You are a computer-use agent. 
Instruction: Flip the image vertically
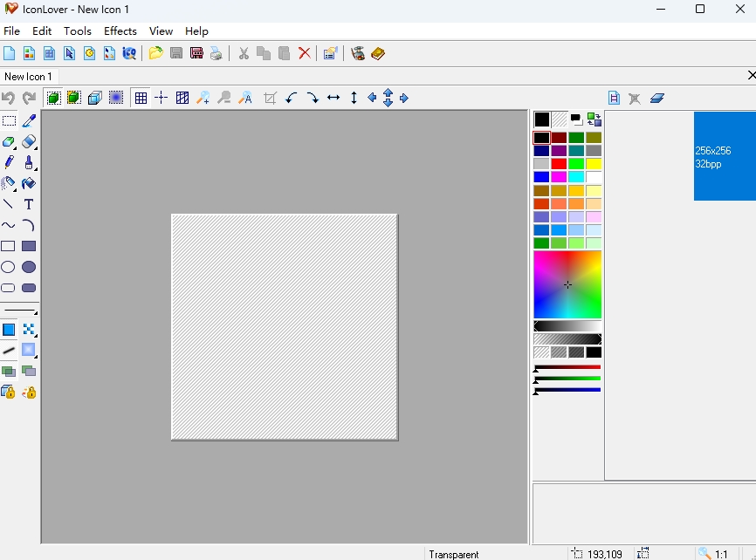point(354,98)
